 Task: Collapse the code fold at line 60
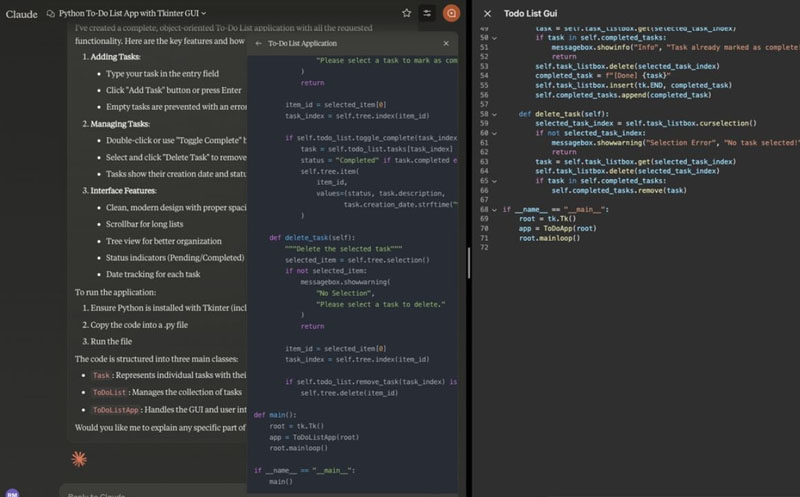pos(494,133)
